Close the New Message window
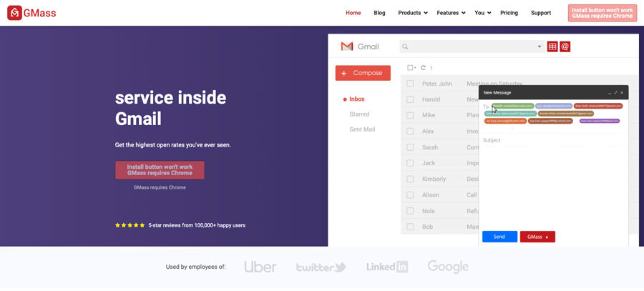 tap(622, 93)
